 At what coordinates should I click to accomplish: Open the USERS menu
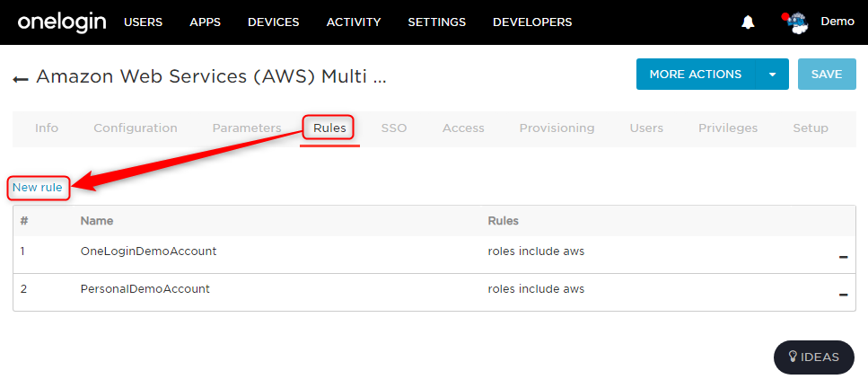[144, 22]
